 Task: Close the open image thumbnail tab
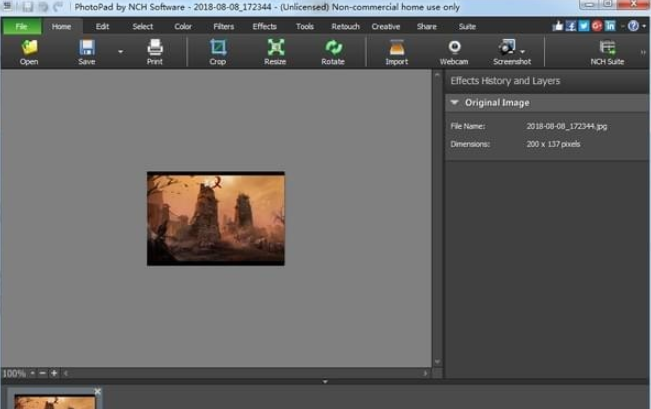(98, 392)
